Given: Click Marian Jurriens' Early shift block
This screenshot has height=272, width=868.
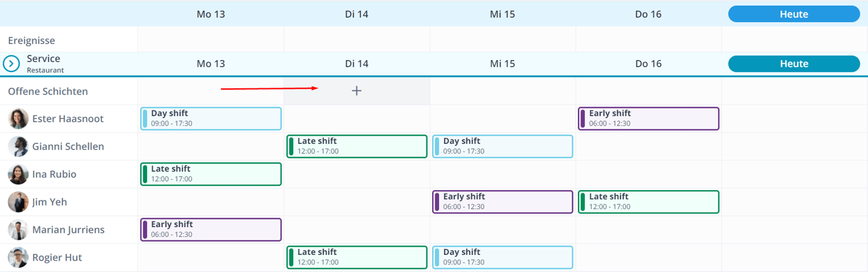Looking at the screenshot, I should [x=211, y=230].
